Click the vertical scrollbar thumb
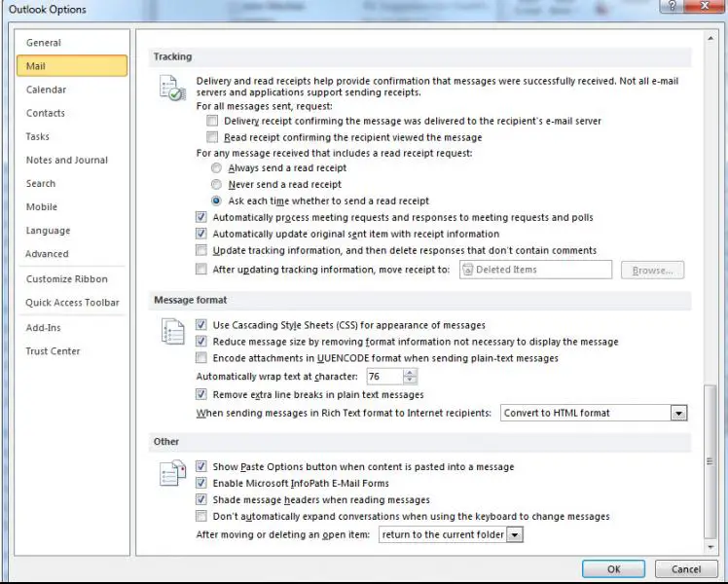 (710, 461)
